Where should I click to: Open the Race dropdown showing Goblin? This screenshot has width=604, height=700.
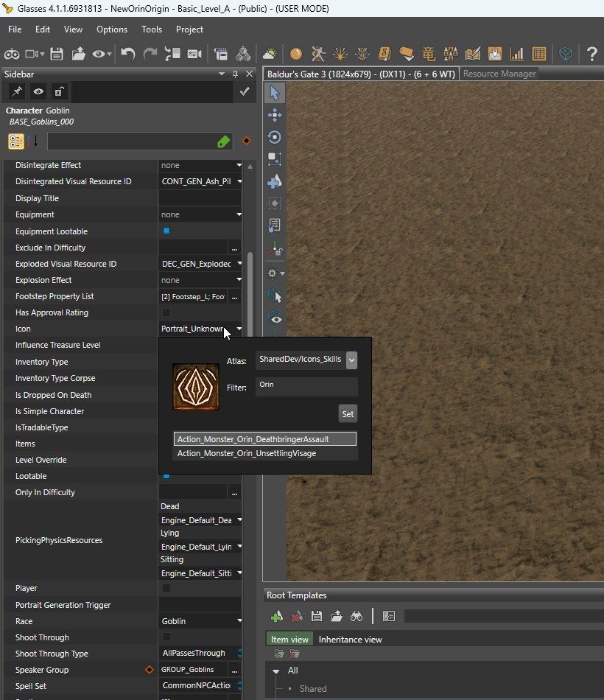tap(239, 621)
